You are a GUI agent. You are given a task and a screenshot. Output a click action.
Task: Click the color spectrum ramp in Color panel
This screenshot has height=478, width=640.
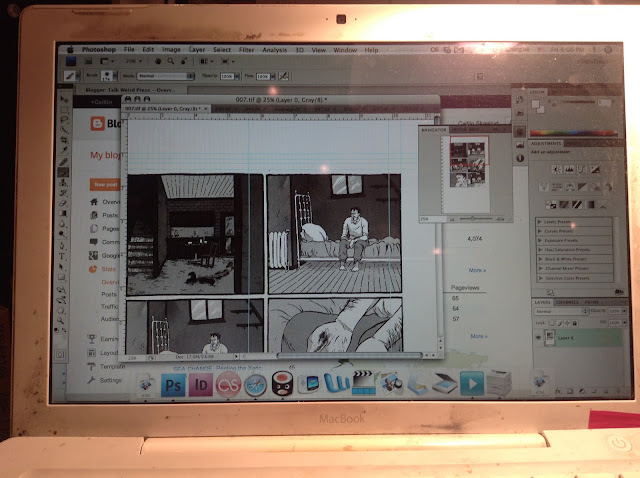click(x=573, y=133)
